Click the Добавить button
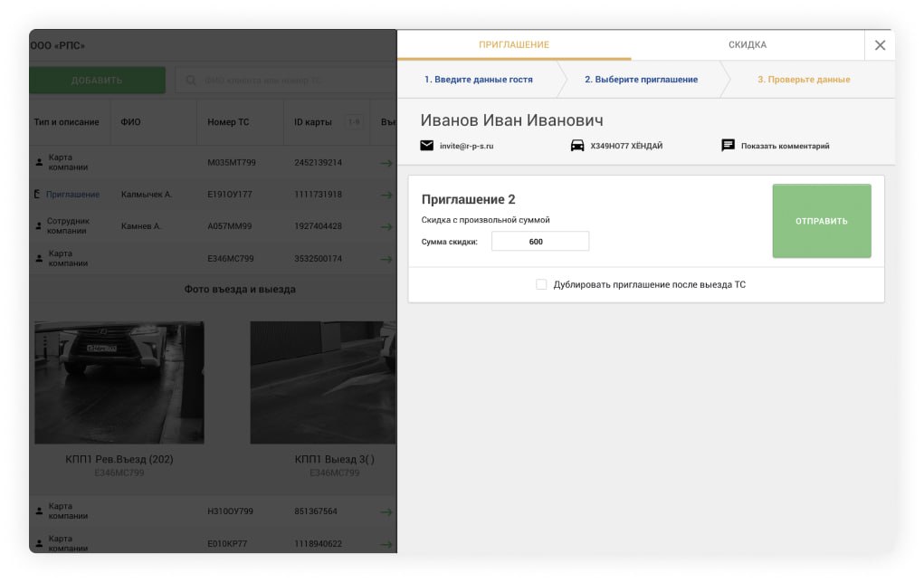924x583 pixels. (x=97, y=81)
